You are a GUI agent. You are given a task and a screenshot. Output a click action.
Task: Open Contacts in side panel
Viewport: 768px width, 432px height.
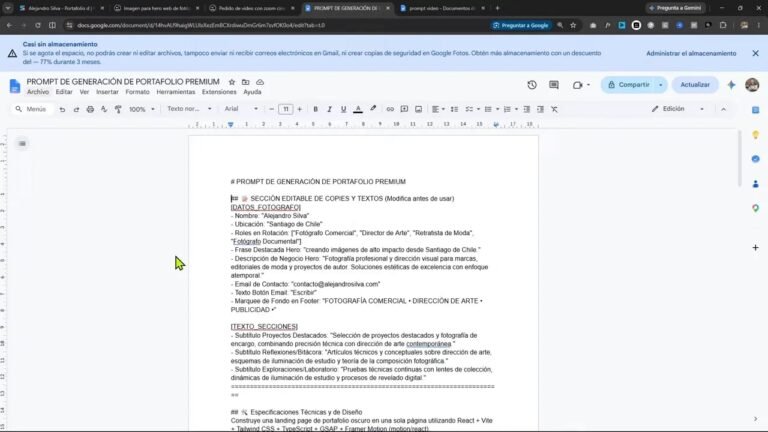755,184
